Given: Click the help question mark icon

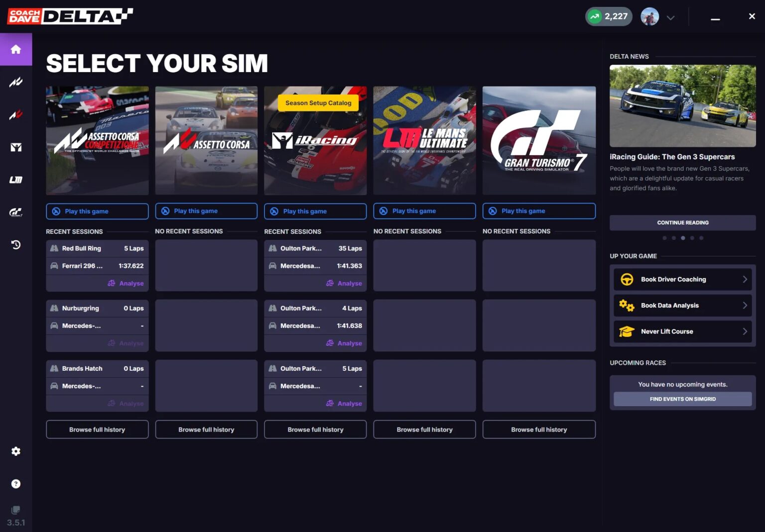Looking at the screenshot, I should [x=16, y=484].
